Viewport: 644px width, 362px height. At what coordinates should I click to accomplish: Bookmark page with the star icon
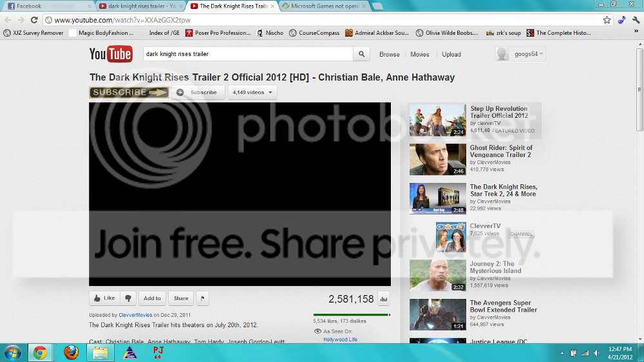click(607, 20)
